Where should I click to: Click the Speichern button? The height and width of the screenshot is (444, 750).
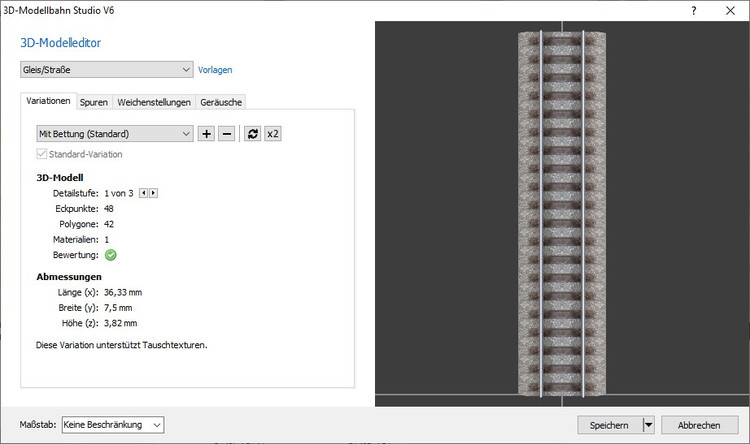tap(609, 425)
